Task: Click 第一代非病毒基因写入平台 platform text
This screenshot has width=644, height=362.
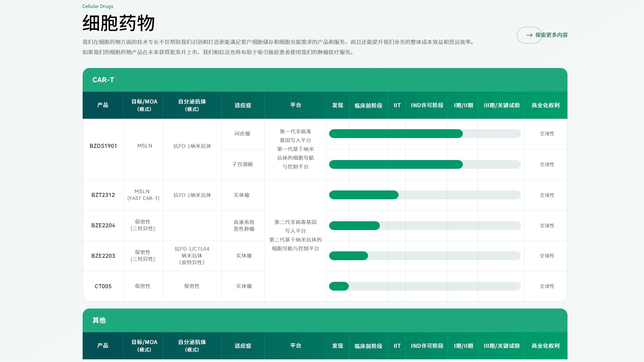Action: (295, 136)
